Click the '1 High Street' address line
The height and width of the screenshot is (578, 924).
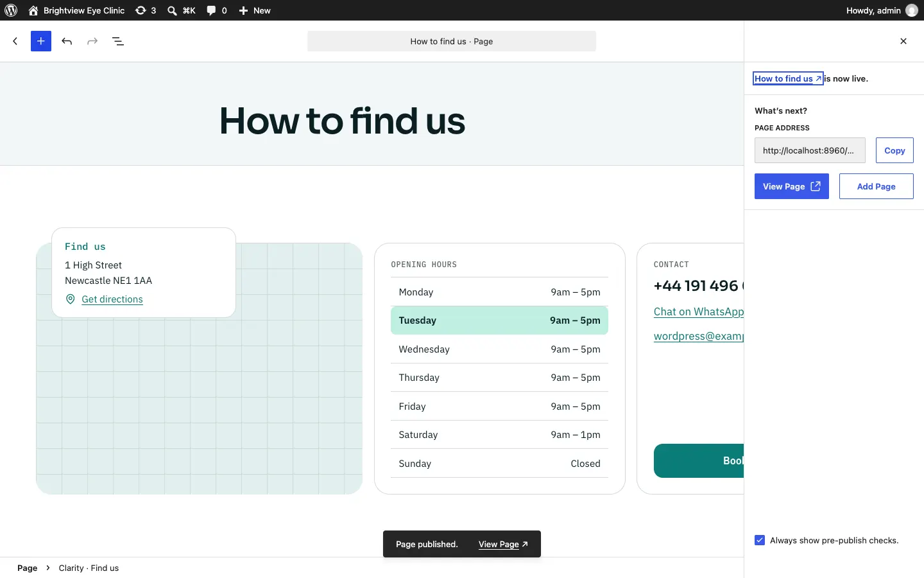pyautogui.click(x=93, y=265)
